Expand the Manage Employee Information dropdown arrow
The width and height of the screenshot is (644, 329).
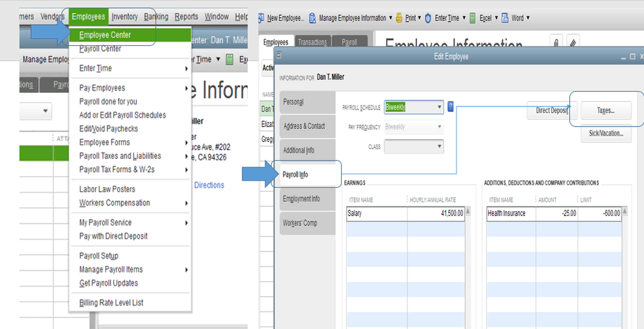click(x=391, y=18)
